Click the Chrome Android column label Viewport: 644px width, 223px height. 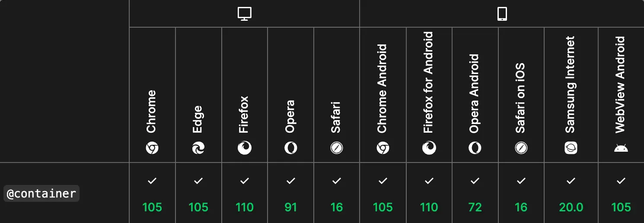(x=382, y=89)
